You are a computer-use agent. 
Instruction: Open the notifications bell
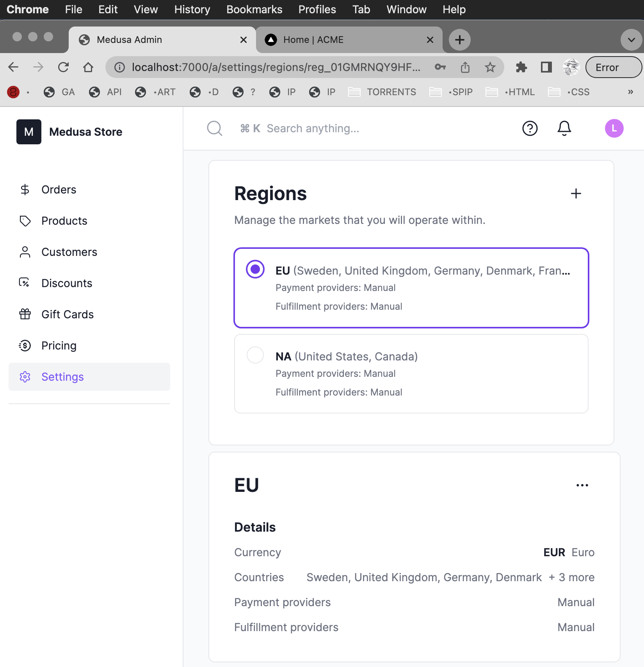(x=564, y=128)
